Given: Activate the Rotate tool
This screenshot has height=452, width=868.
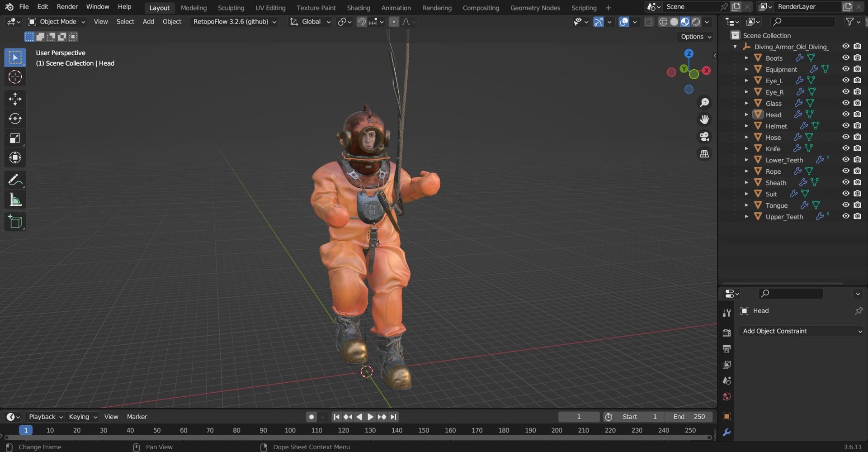Looking at the screenshot, I should [15, 119].
